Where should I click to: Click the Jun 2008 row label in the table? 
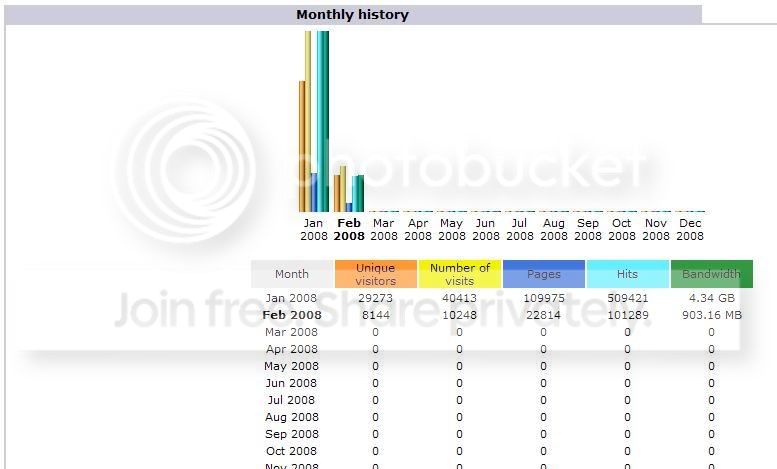pos(291,383)
